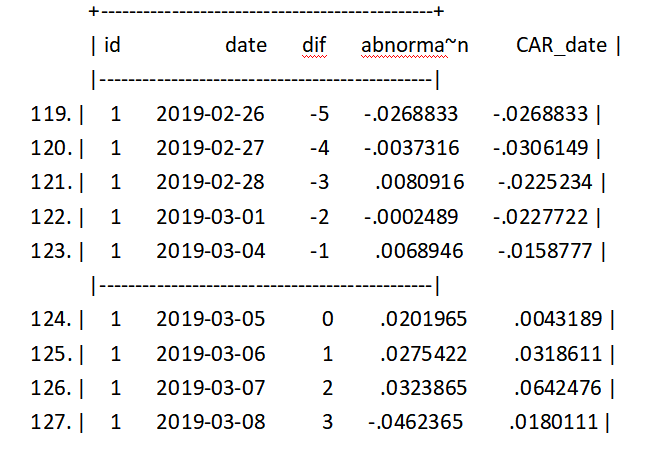Click the abnormal value .0201965

[x=422, y=320]
